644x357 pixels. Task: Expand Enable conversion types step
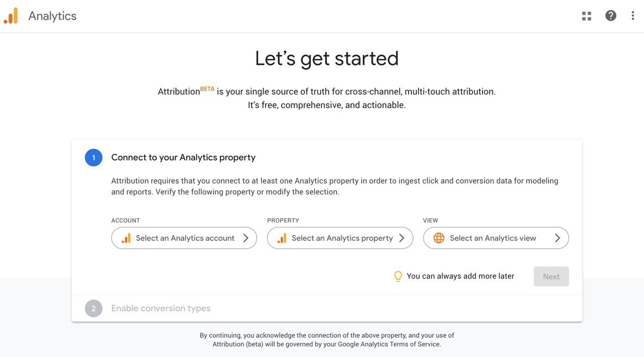click(161, 308)
